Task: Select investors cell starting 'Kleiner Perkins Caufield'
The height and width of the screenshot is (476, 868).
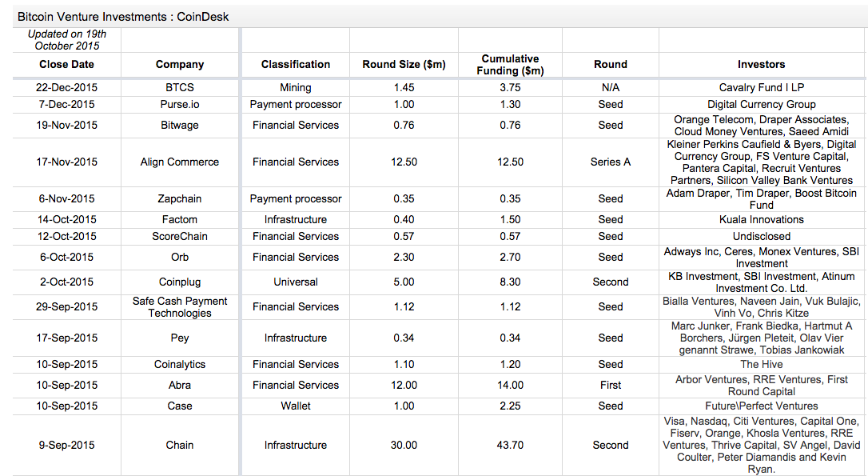Action: click(x=762, y=162)
